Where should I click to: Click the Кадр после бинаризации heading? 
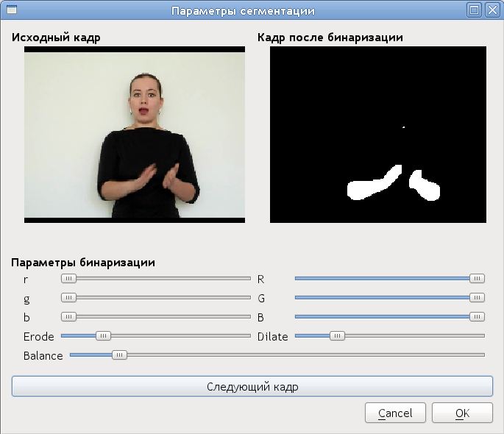tap(330, 38)
